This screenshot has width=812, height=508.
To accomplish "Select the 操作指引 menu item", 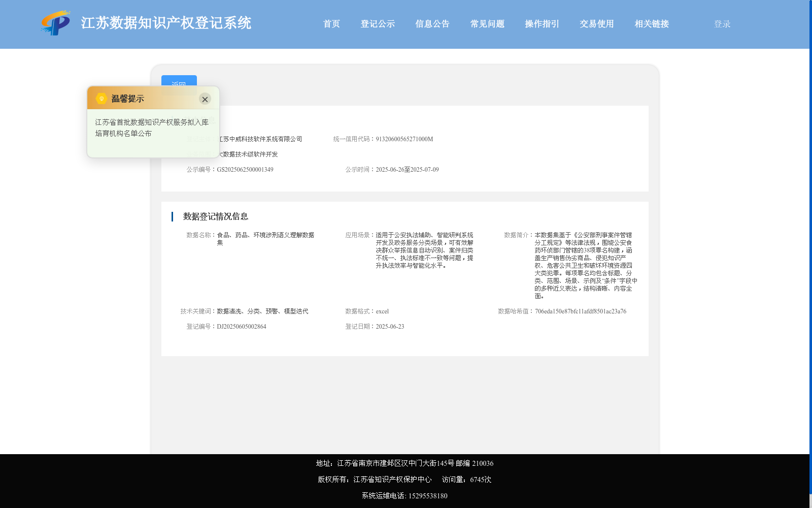I will tap(542, 24).
